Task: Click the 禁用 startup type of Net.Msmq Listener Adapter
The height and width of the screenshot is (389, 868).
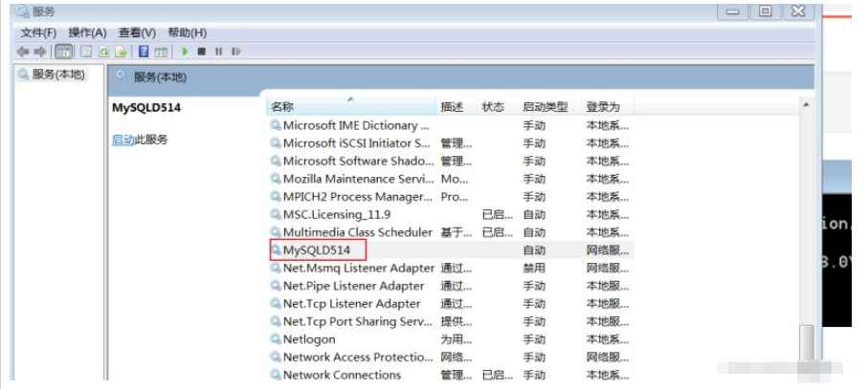Action: coord(534,268)
